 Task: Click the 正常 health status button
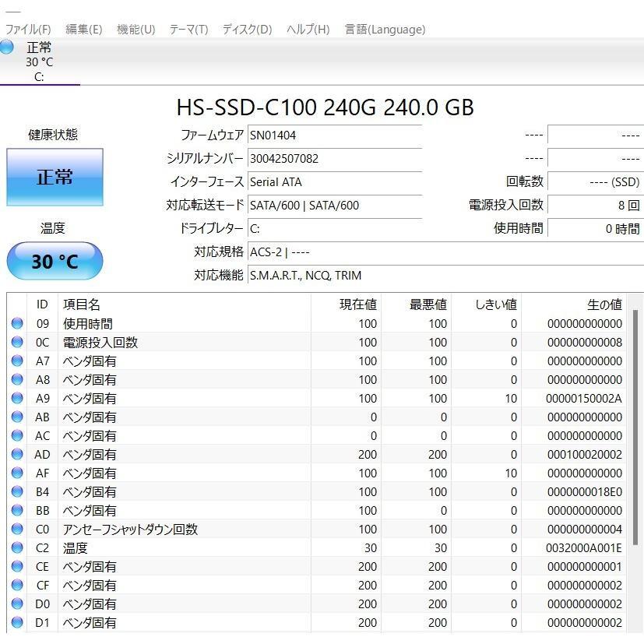(55, 178)
